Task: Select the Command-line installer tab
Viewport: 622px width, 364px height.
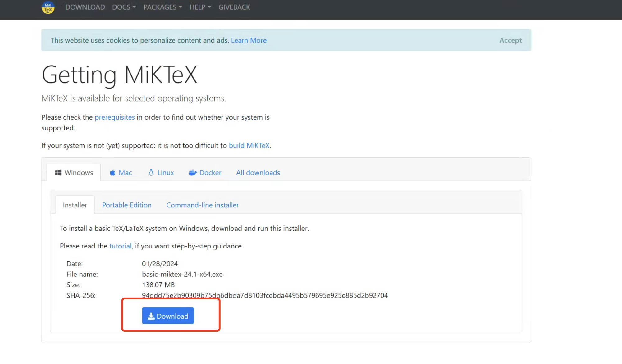Action: coord(202,205)
